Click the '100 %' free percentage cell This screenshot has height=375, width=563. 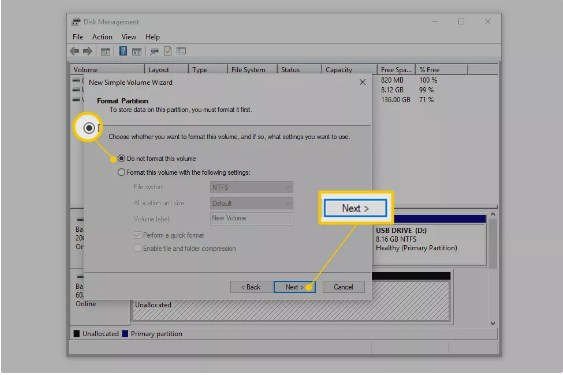pyautogui.click(x=428, y=80)
